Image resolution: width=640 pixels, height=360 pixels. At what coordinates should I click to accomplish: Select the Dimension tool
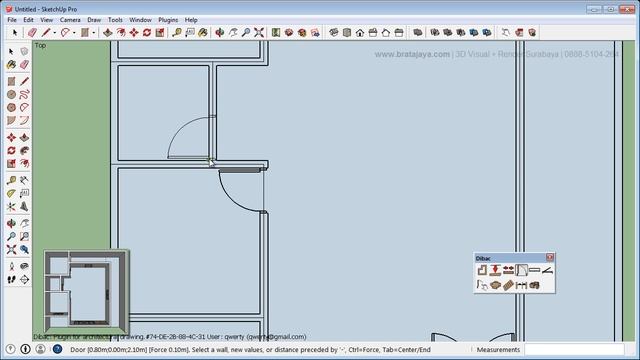coord(24,180)
